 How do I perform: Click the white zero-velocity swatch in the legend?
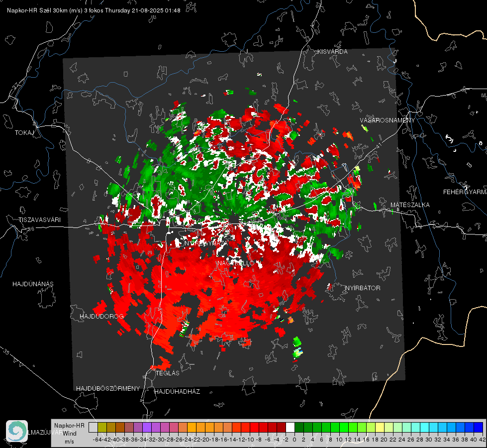pos(290,427)
